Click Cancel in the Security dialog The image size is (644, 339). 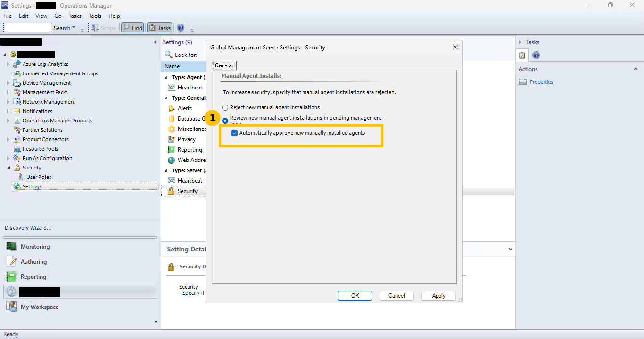point(396,296)
